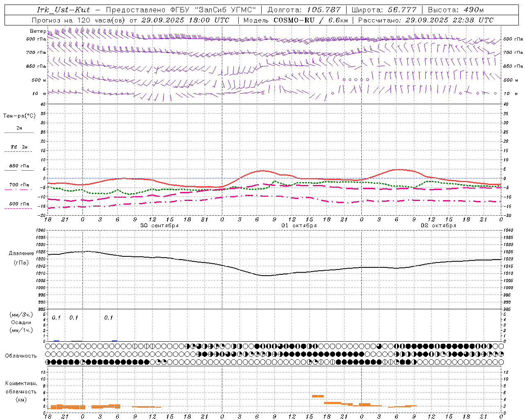Click the blue precipitation bar under the rightmost 0.1
Screen dimensions: 525x420
(115, 341)
